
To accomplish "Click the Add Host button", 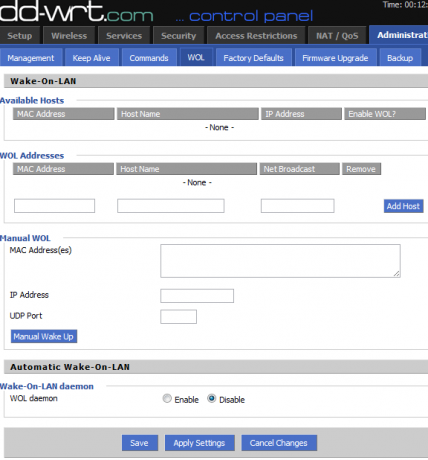I will point(403,206).
